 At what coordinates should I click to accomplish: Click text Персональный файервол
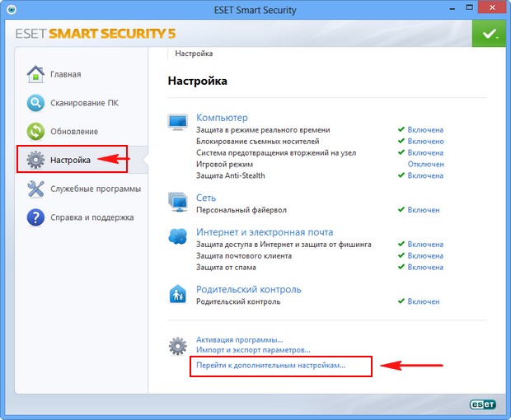241,210
